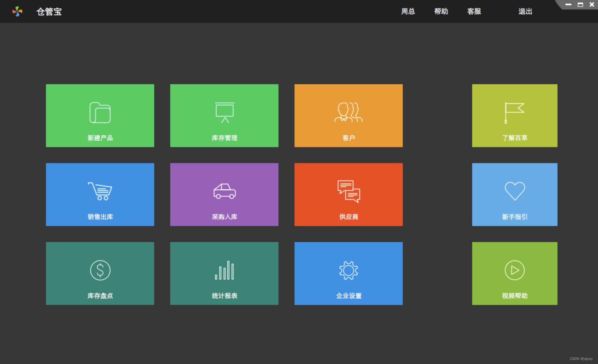Select the 采购入库 car icon
This screenshot has width=598, height=364.
coord(224,192)
